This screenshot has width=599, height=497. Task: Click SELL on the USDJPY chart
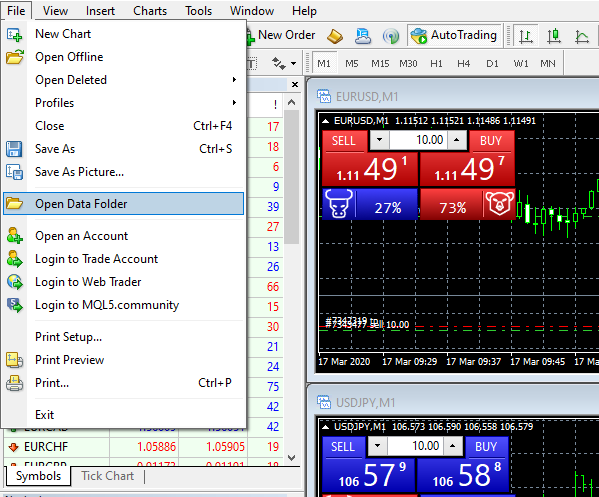(343, 447)
